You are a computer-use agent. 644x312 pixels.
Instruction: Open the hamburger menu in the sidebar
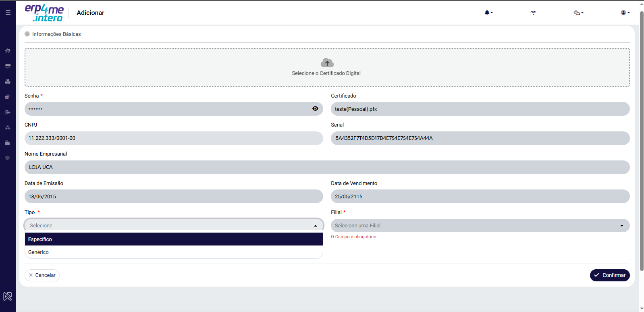[x=8, y=12]
